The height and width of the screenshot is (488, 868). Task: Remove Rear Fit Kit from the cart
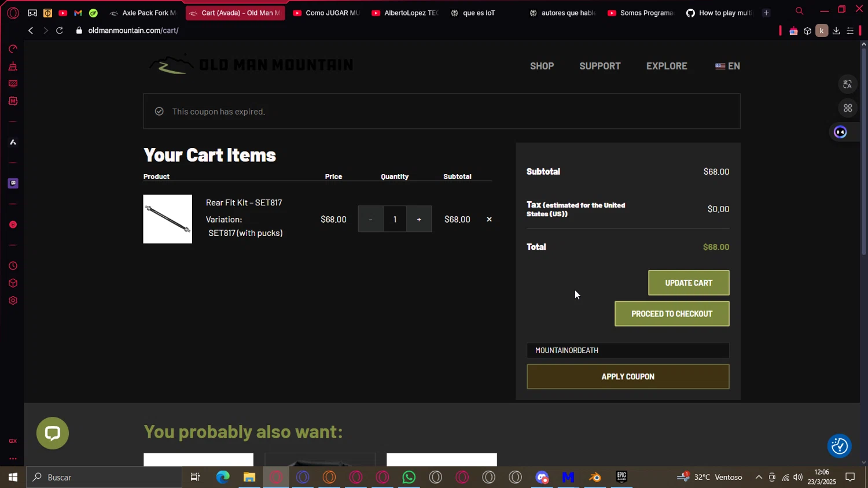point(489,219)
